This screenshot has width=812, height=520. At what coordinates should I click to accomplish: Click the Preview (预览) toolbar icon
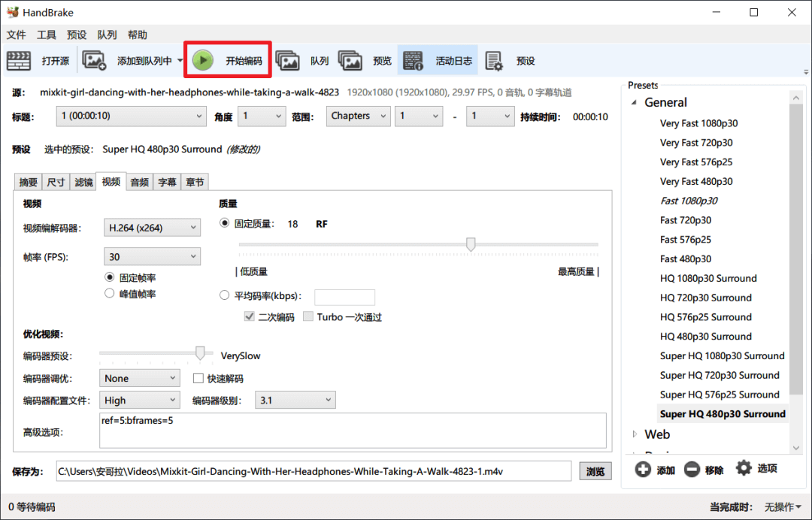click(350, 61)
